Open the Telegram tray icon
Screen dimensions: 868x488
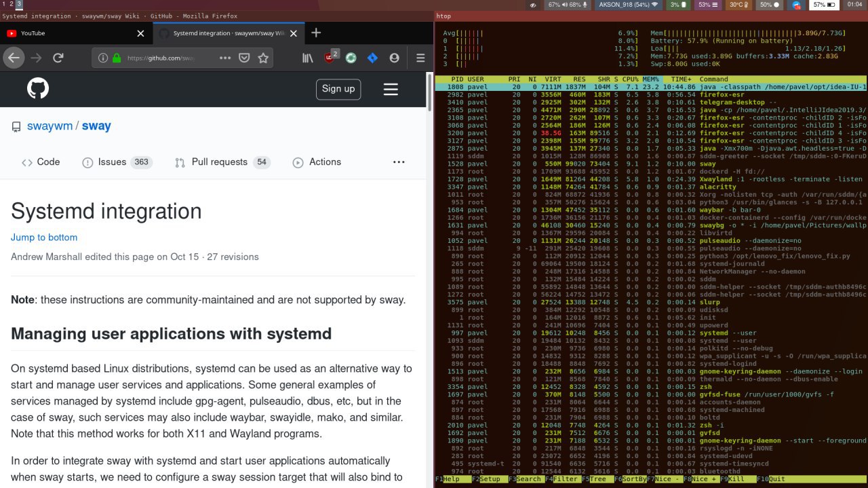click(x=797, y=5)
